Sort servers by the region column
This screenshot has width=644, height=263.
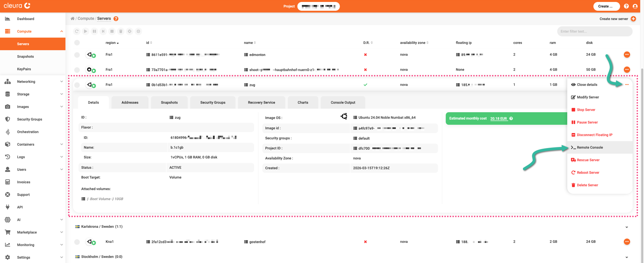point(112,43)
